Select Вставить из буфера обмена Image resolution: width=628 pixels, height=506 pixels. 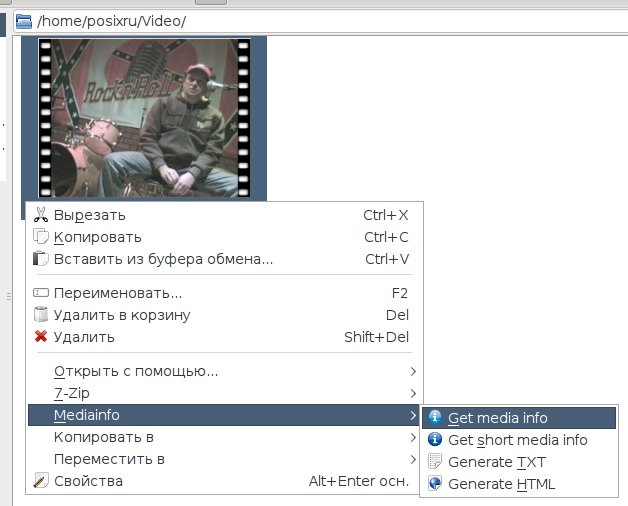point(224,259)
